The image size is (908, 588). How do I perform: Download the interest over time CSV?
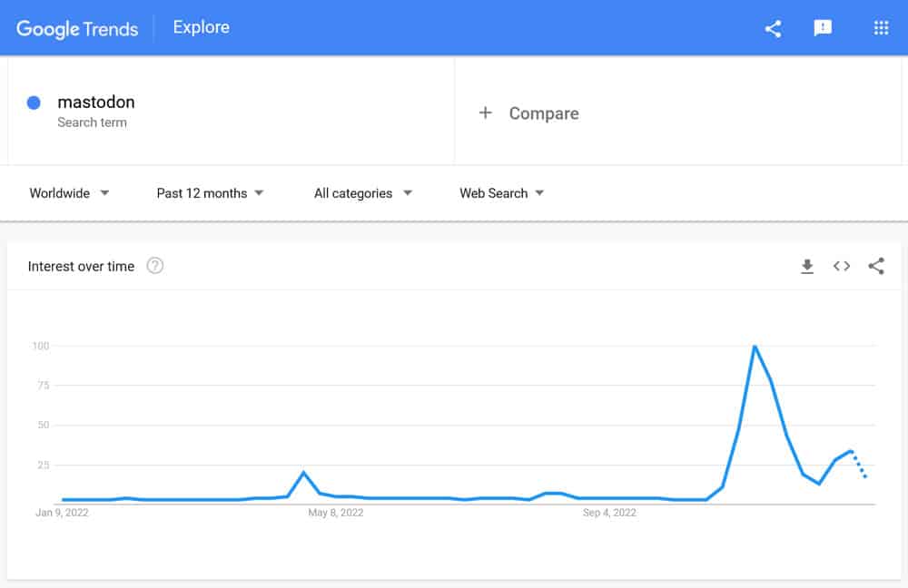point(807,266)
